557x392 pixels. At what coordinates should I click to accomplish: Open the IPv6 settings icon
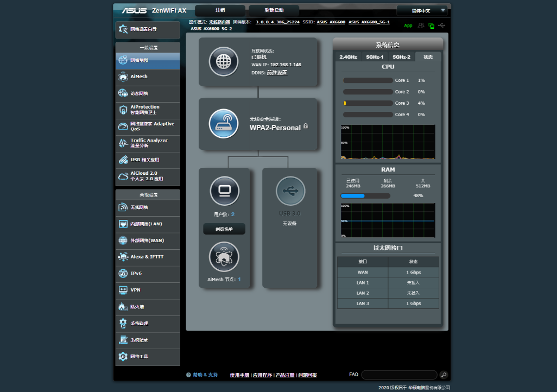pyautogui.click(x=123, y=273)
